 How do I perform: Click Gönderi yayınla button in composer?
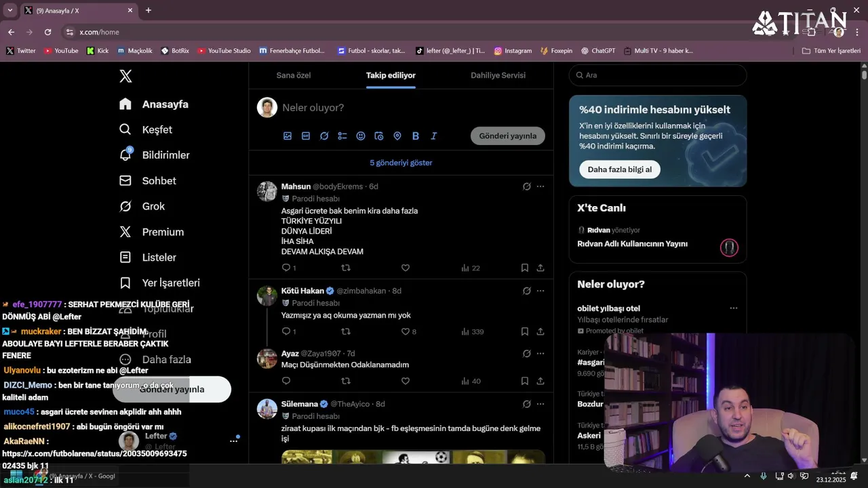[x=508, y=136]
